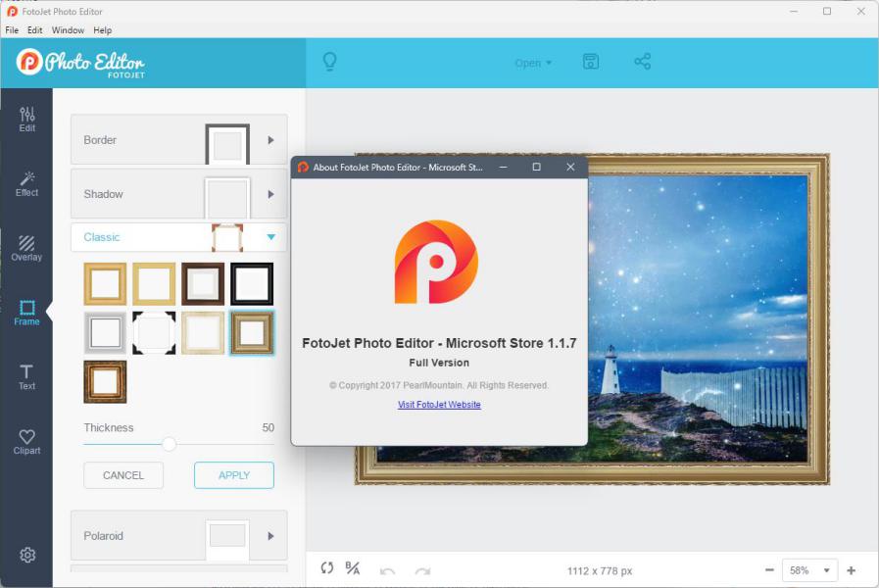Open the Help menu
Screen dimensions: 879x588
103,30
